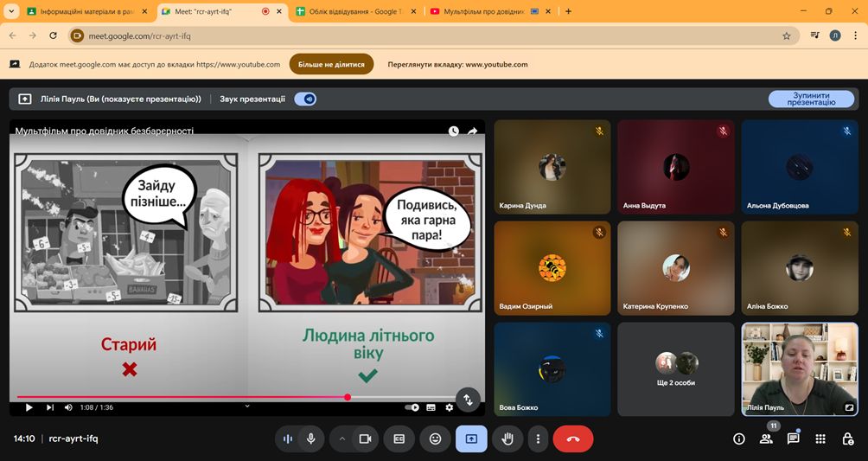868x461 pixels.
Task: Click the rcr-ayrt-ifq meeting code text
Action: tap(73, 439)
